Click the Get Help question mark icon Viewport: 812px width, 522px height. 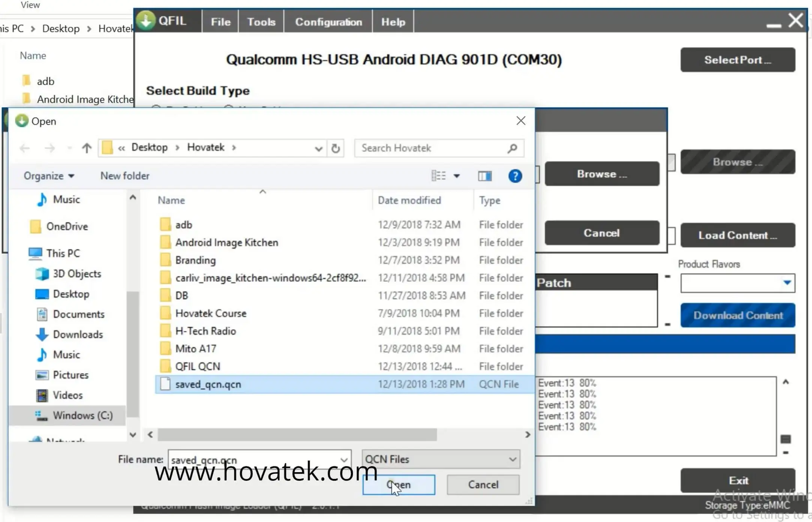click(515, 175)
